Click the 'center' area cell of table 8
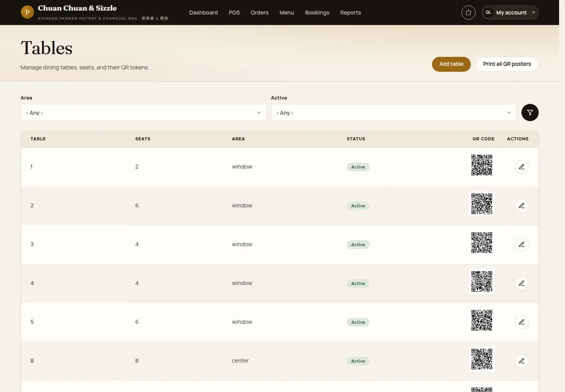Image resolution: width=565 pixels, height=392 pixels. coord(240,361)
